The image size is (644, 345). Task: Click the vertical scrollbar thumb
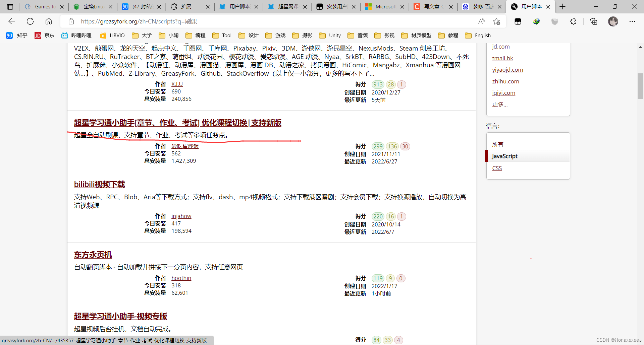coord(640,86)
